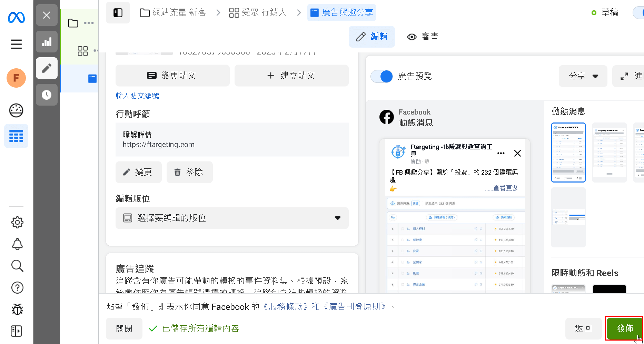
Task: Click the campaign row three-dots menu
Action: click(89, 23)
